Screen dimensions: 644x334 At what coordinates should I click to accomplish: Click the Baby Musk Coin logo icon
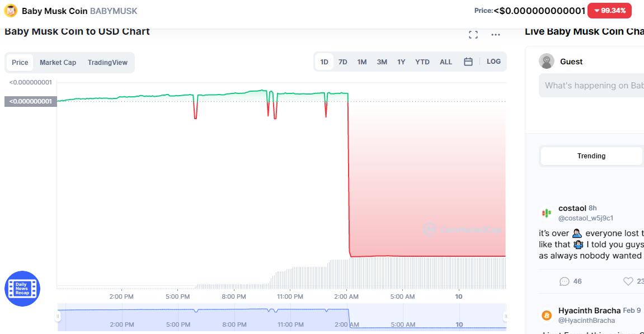11,11
